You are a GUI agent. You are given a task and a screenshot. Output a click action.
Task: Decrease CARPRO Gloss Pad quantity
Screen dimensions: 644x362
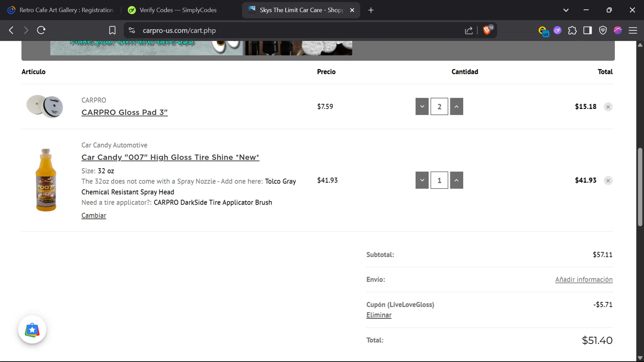click(x=422, y=107)
